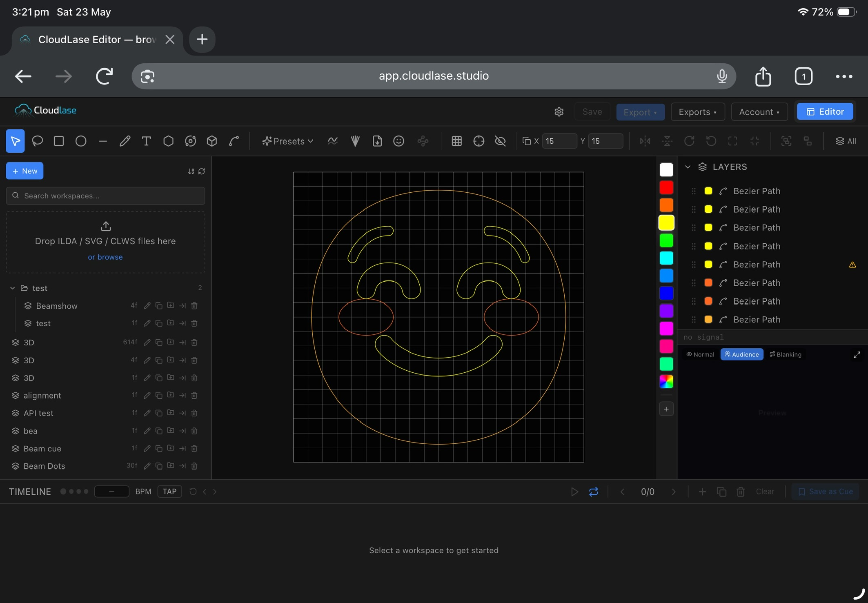Open the rainbow color swatch
The image size is (868, 603).
(666, 382)
